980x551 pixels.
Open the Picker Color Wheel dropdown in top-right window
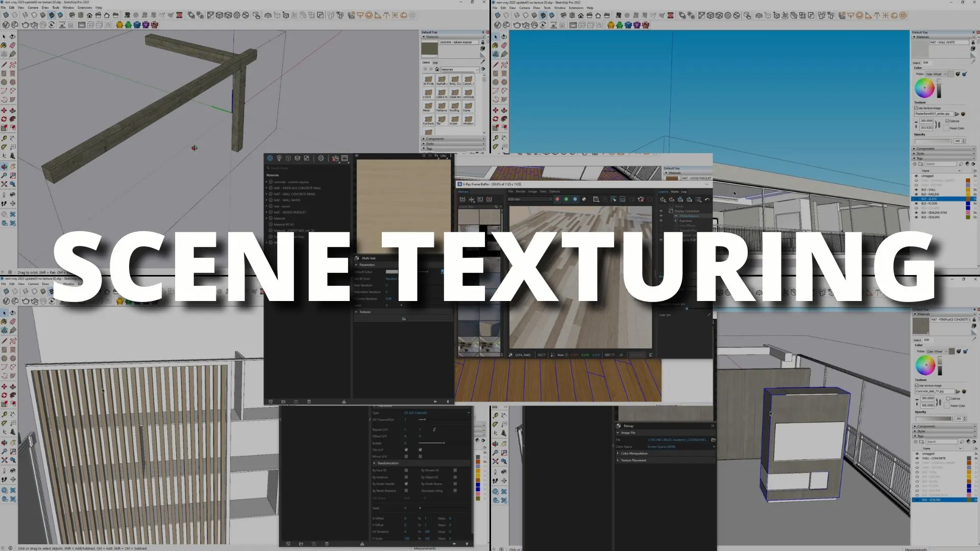[937, 74]
